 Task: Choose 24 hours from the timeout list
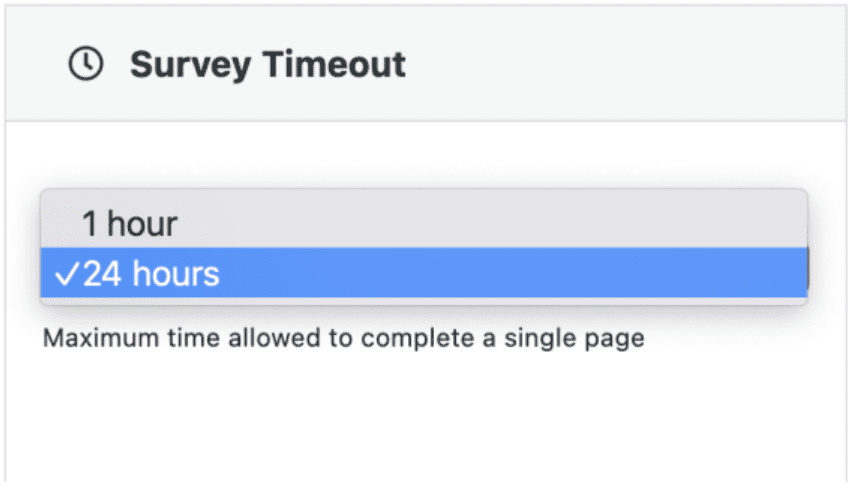click(150, 274)
